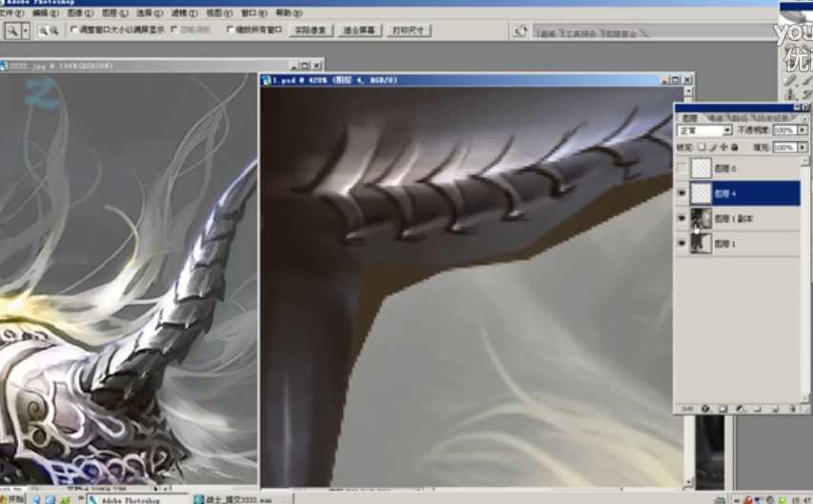Screen dimensions: 813x504
Task: Open the 窗口 menu
Action: coord(254,13)
